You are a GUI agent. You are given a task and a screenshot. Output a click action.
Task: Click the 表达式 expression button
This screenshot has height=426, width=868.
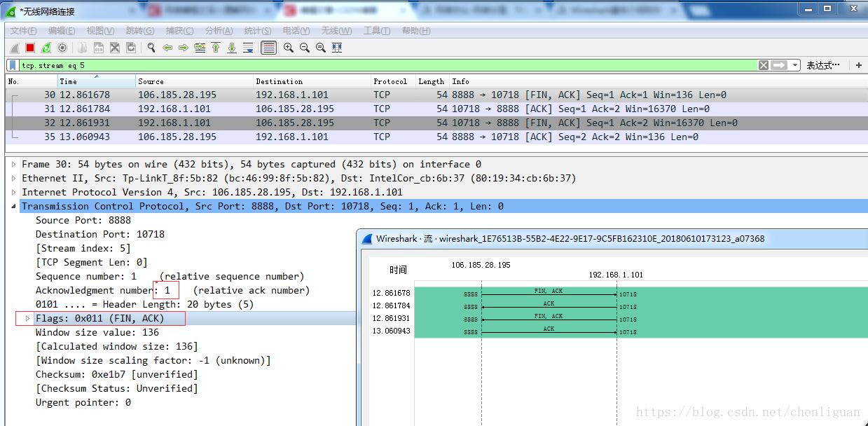[823, 65]
